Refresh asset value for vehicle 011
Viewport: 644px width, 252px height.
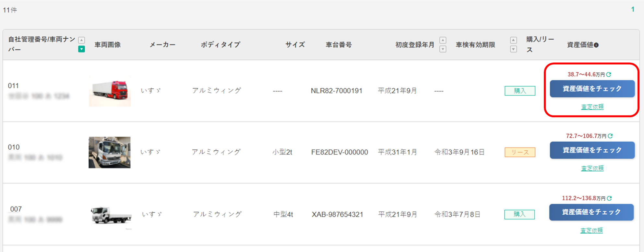tap(609, 74)
